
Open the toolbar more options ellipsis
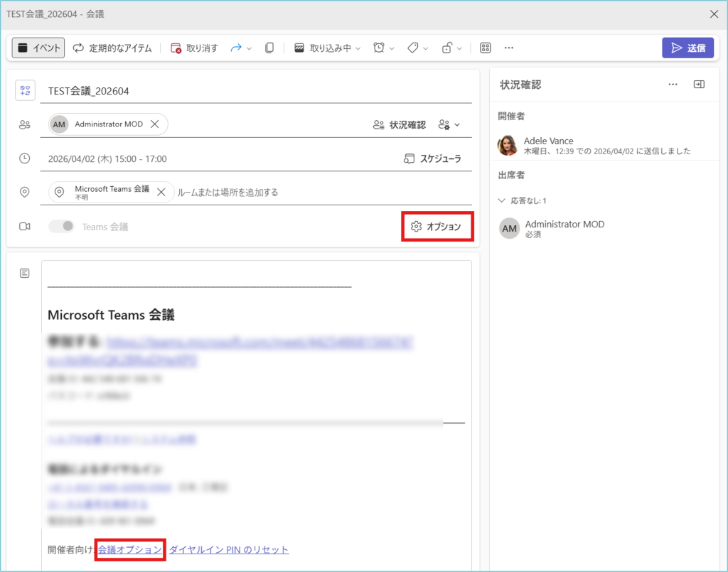509,48
